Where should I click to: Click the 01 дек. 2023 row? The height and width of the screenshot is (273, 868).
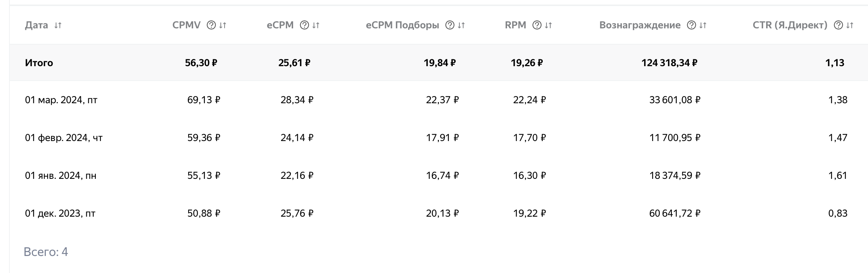coord(439,213)
